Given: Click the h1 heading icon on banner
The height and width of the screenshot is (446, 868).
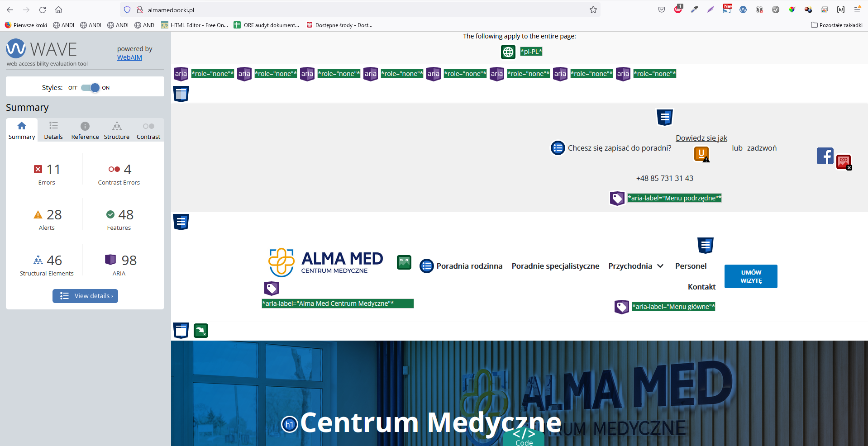Looking at the screenshot, I should tap(290, 424).
